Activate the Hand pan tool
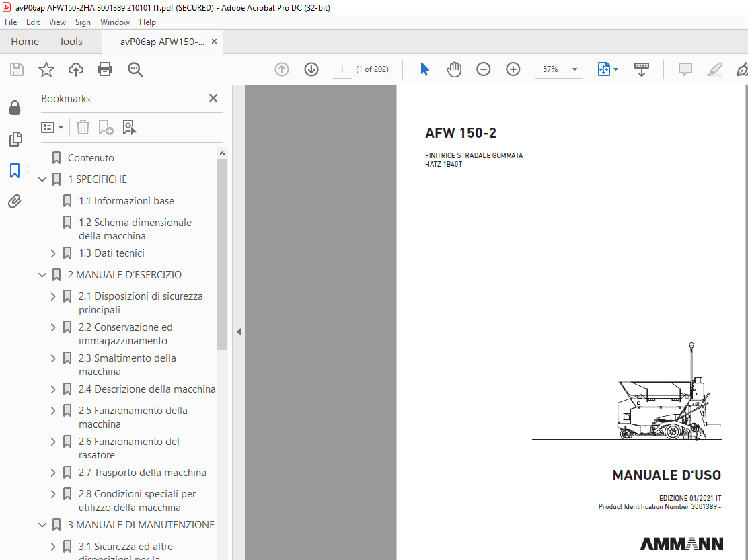This screenshot has width=748, height=560. 454,69
